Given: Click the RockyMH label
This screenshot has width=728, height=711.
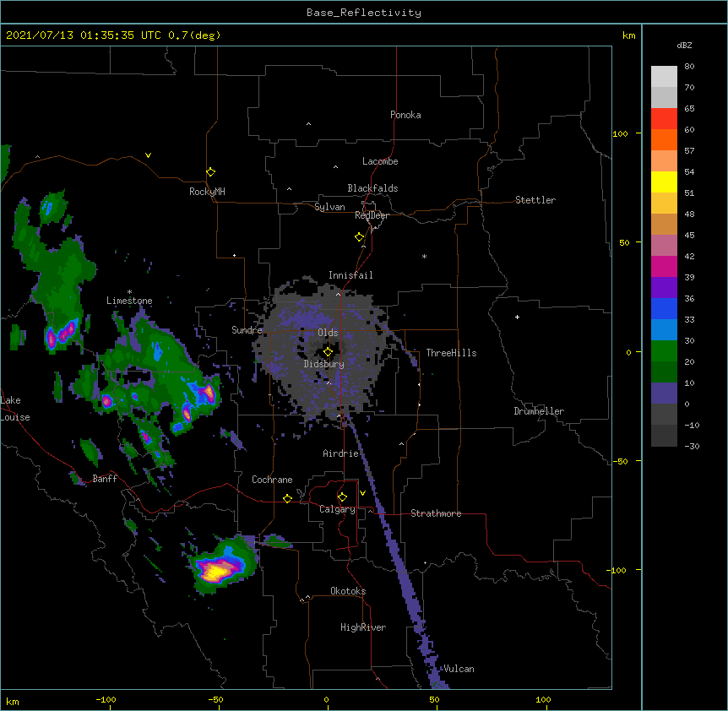Looking at the screenshot, I should tap(207, 192).
